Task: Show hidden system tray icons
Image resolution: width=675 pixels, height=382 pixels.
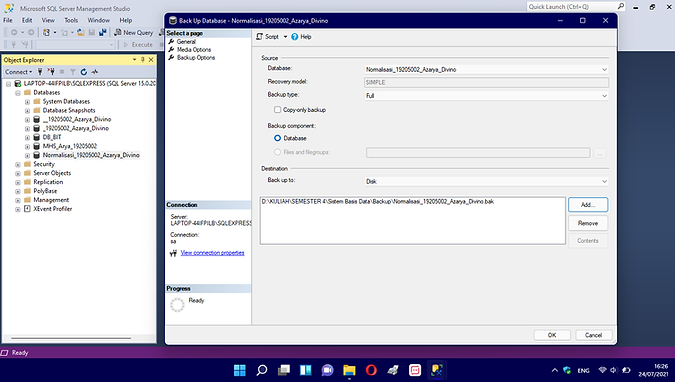Action: click(554, 370)
